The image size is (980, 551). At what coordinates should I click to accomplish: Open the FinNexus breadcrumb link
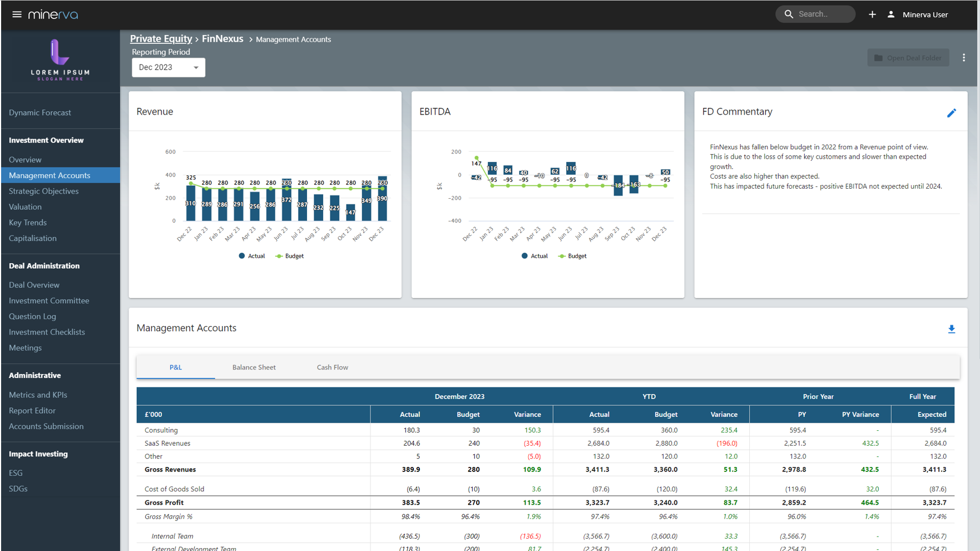coord(222,38)
